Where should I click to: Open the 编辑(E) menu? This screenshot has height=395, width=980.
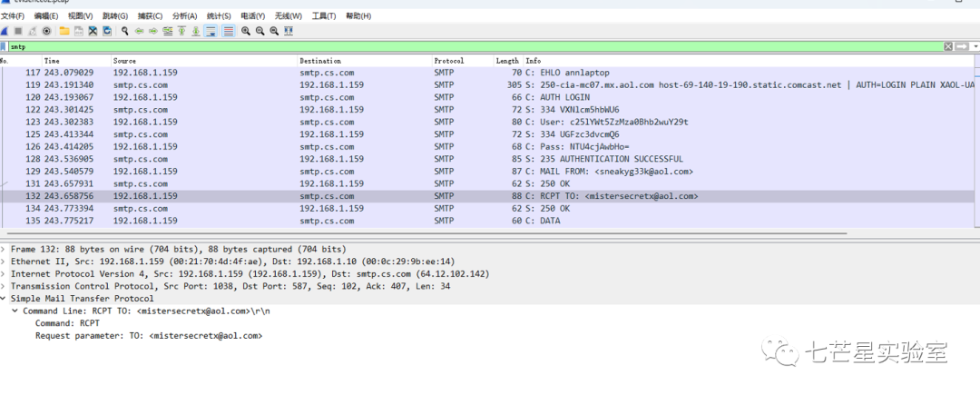point(46,15)
